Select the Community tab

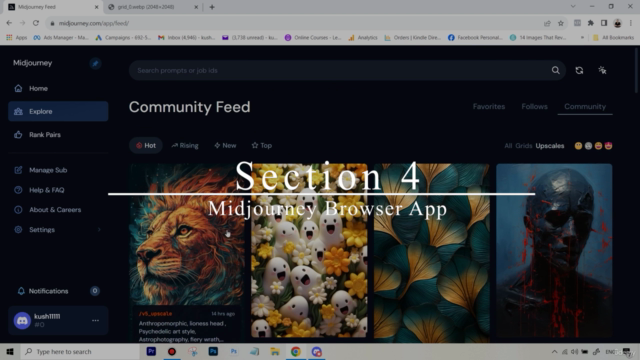click(585, 107)
